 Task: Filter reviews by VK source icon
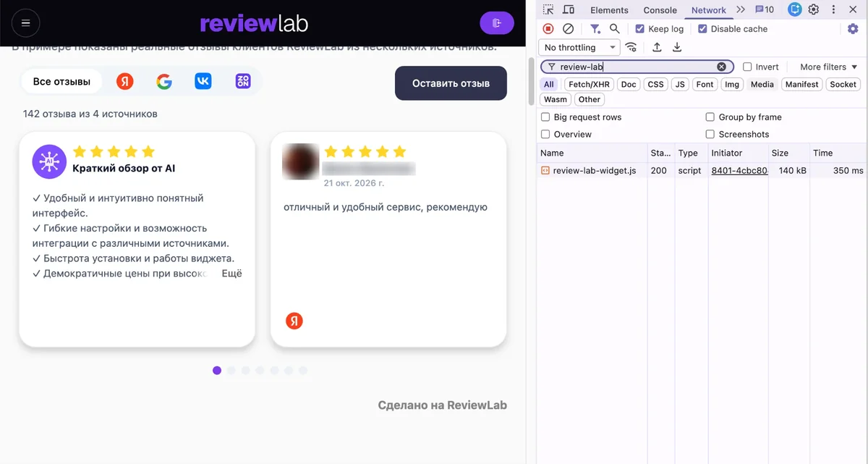[203, 82]
